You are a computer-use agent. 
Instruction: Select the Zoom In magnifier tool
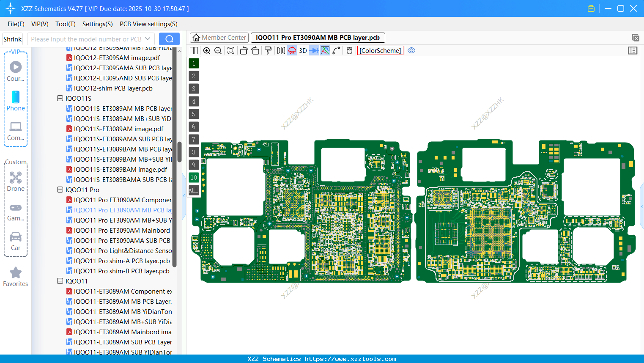(207, 50)
